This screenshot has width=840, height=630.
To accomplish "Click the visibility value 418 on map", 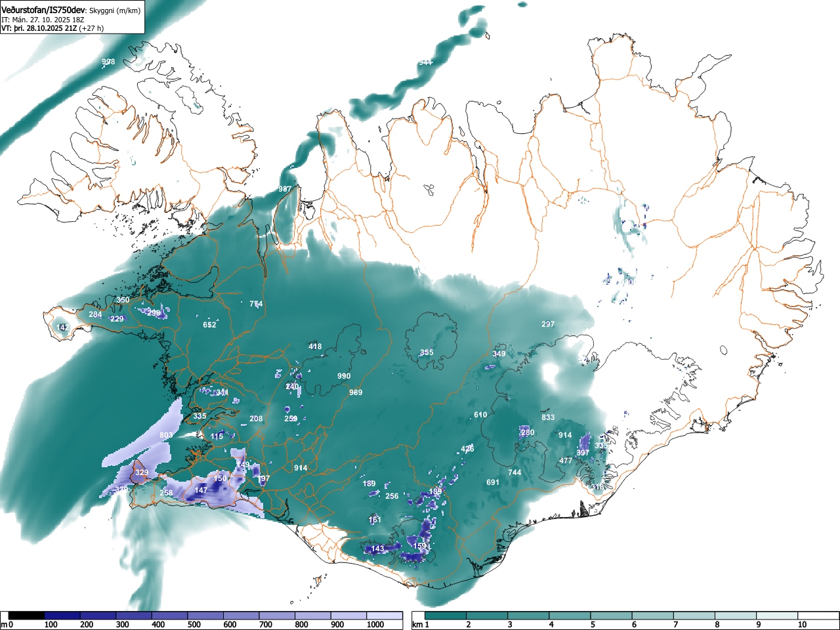I will [x=315, y=346].
